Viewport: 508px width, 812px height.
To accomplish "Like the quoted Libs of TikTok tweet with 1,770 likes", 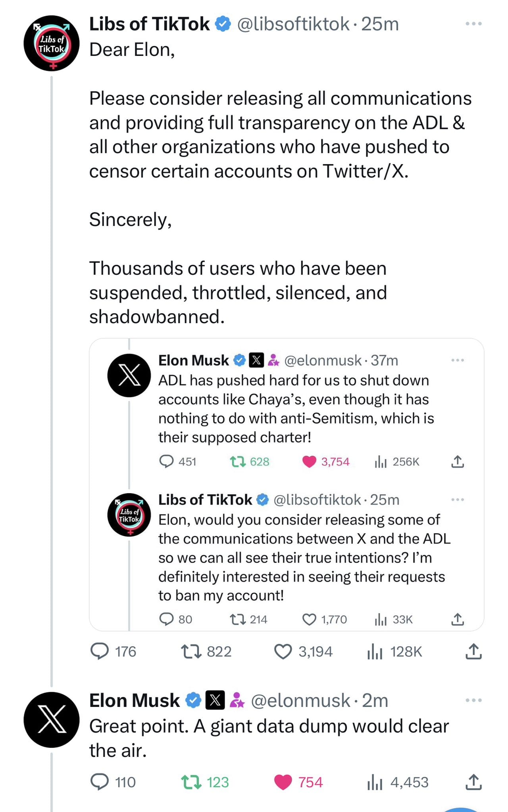I will [309, 619].
